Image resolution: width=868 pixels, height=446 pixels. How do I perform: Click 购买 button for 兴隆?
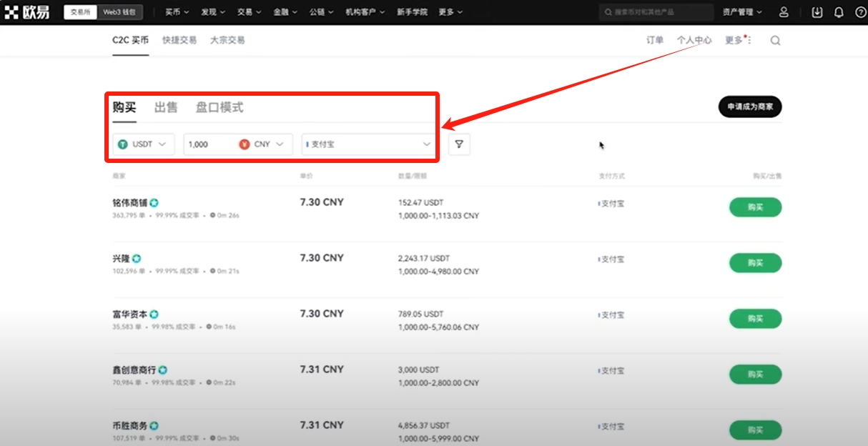[756, 263]
